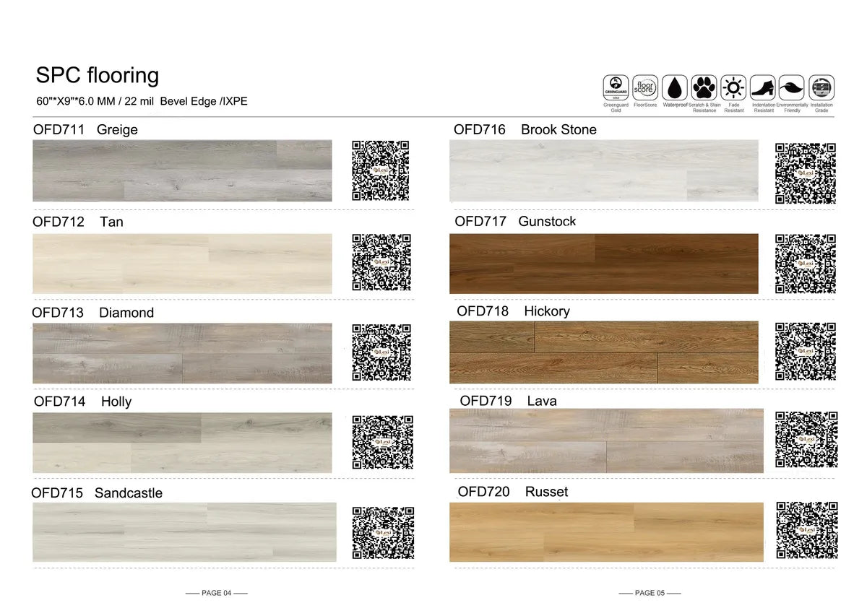Click the Environmentally Friendly leaf icon
Screen dimensions: 867x616
point(792,87)
